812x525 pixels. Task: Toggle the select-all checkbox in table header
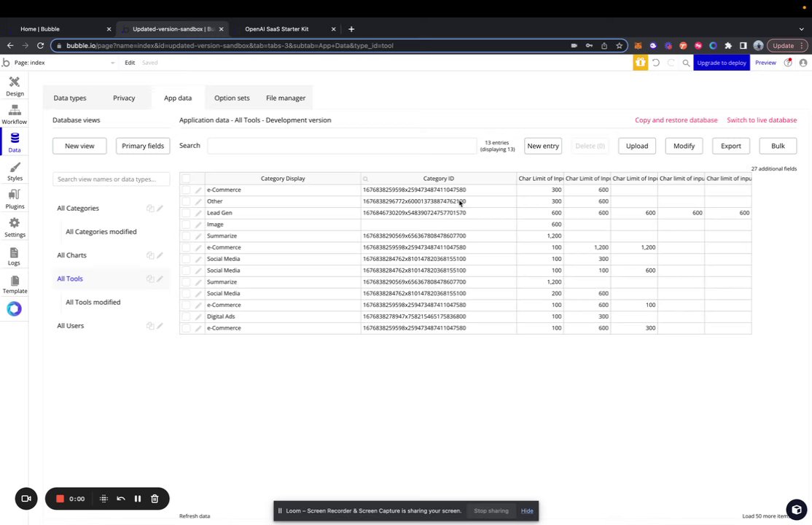(x=186, y=179)
